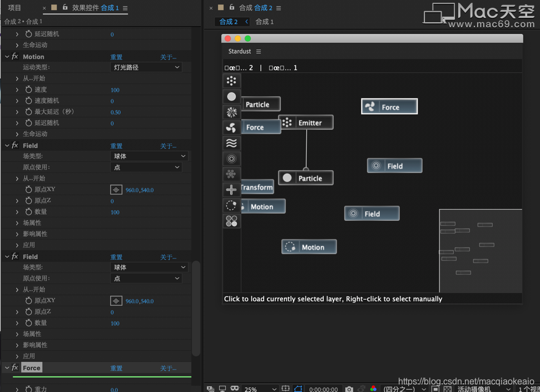
Task: Select the Force node with white outline
Action: (x=389, y=106)
